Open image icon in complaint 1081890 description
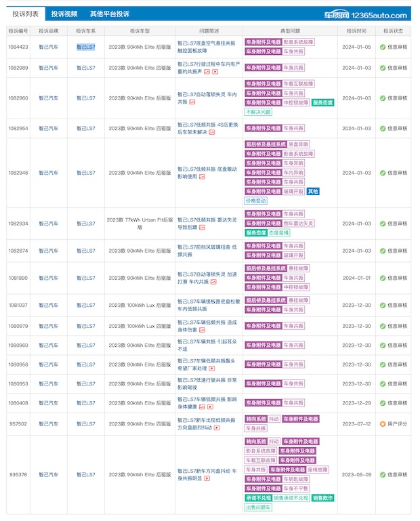This screenshot has width=420, height=521. pos(213,282)
